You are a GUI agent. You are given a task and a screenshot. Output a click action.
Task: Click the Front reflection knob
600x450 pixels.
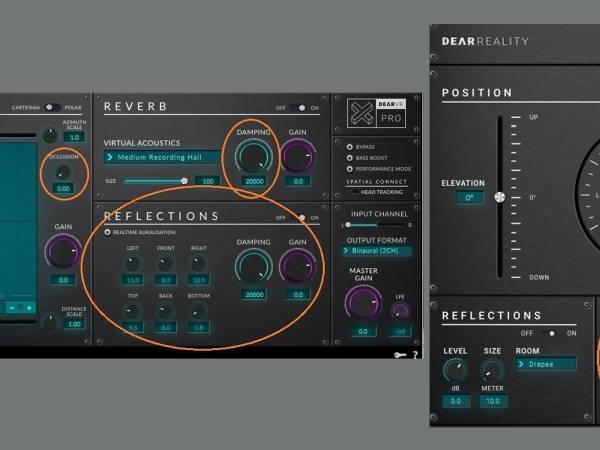165,263
